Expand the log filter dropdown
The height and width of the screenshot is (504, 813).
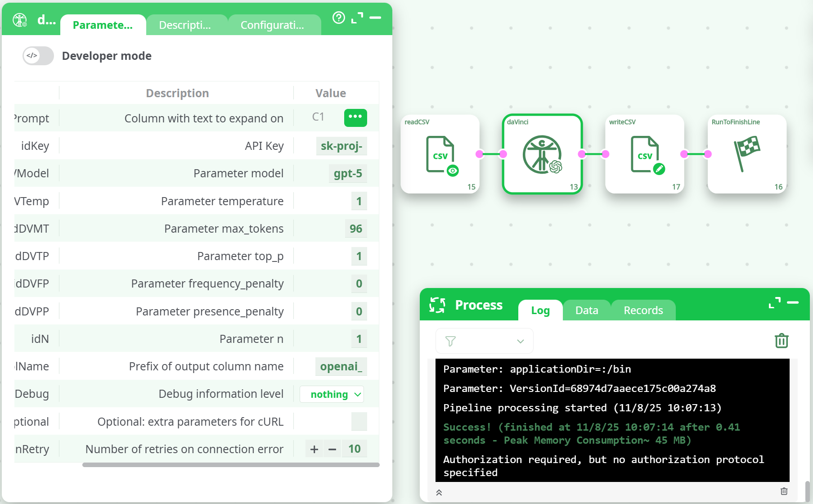(x=484, y=341)
